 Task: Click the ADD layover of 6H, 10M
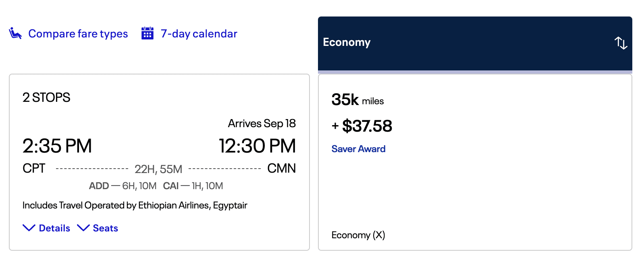tap(123, 186)
